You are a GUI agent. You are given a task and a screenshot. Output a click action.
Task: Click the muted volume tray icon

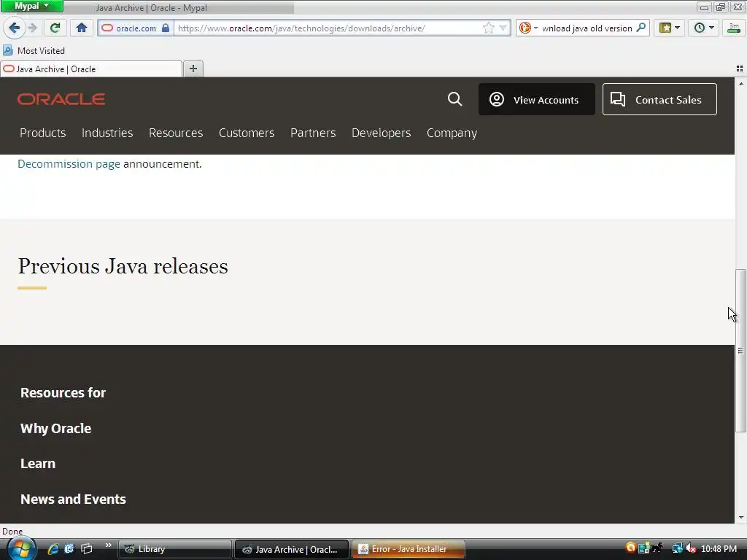(691, 548)
